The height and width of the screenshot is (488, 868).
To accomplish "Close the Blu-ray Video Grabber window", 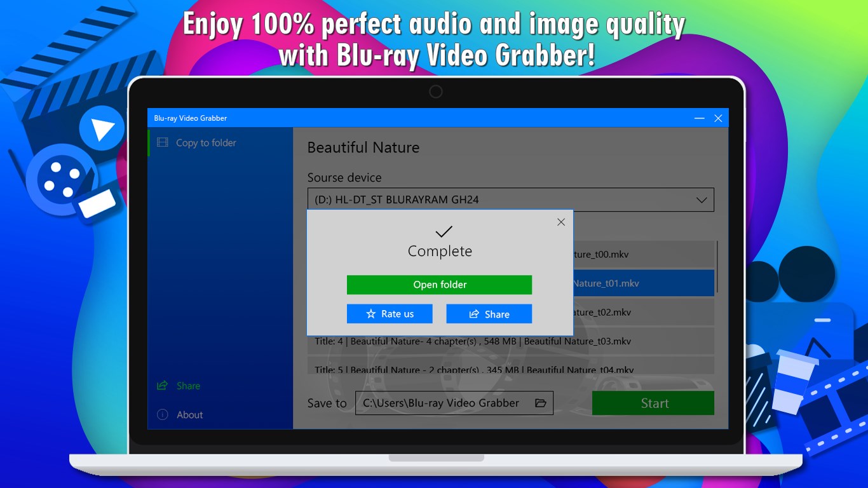I will (x=718, y=118).
